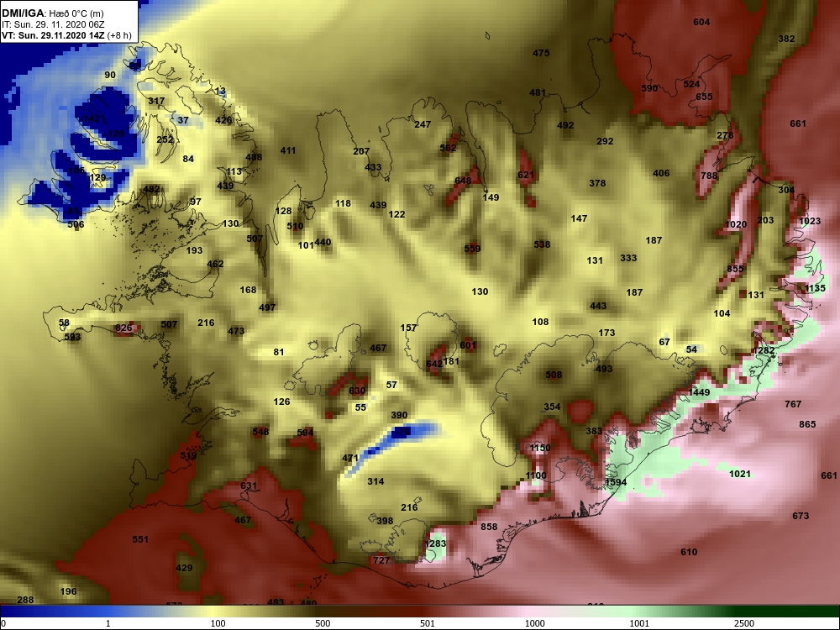
Task: Select the map value 519
Action: pyautogui.click(x=188, y=456)
